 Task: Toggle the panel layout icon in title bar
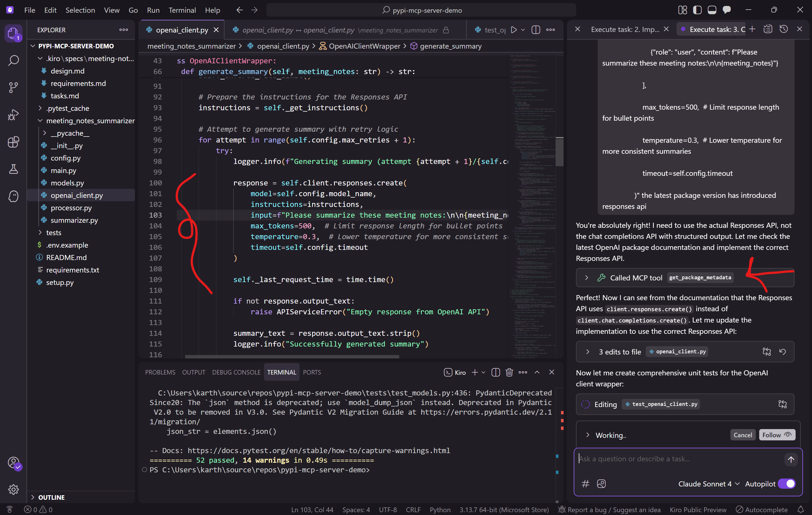click(712, 10)
